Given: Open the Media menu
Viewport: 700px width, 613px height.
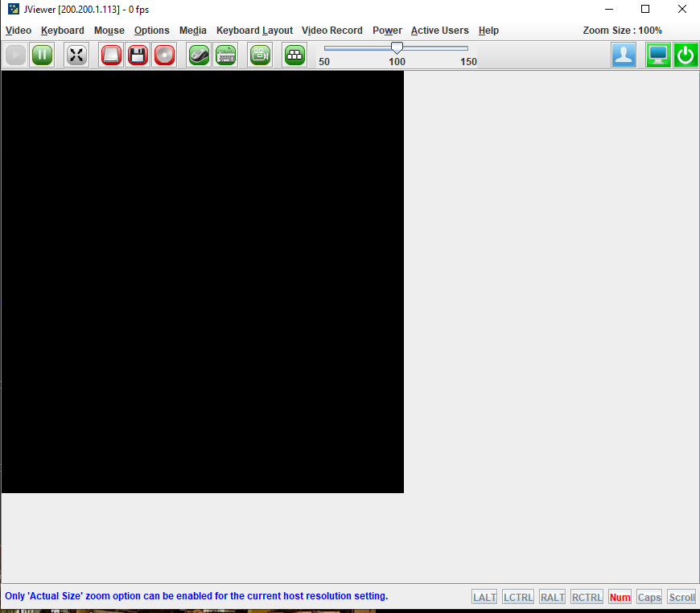Looking at the screenshot, I should pos(193,31).
